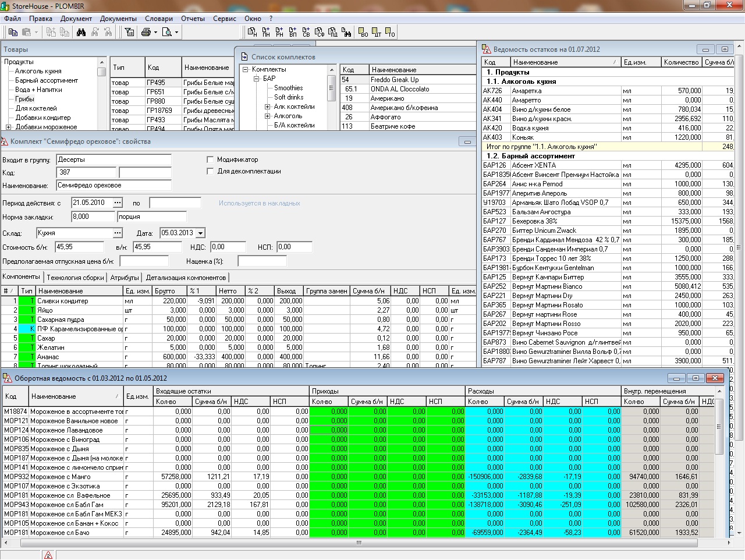745x560 pixels.
Task: Click into the Наценка (%) field
Action: pos(262,261)
